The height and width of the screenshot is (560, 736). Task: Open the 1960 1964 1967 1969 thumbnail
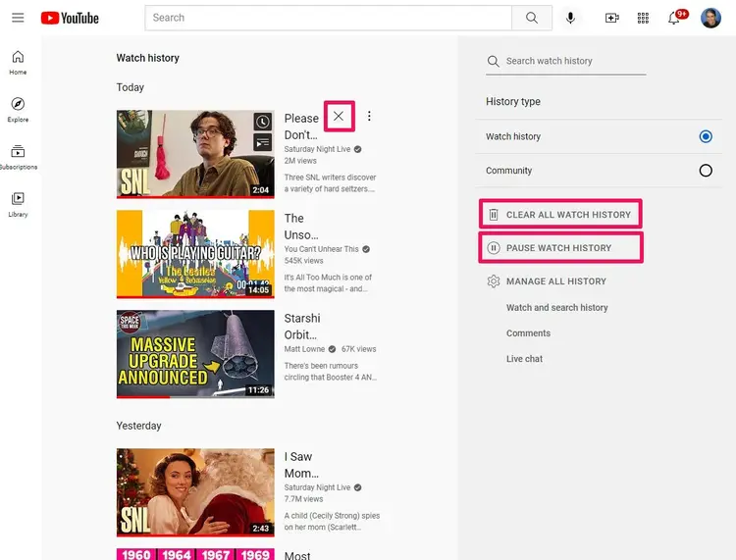(195, 554)
